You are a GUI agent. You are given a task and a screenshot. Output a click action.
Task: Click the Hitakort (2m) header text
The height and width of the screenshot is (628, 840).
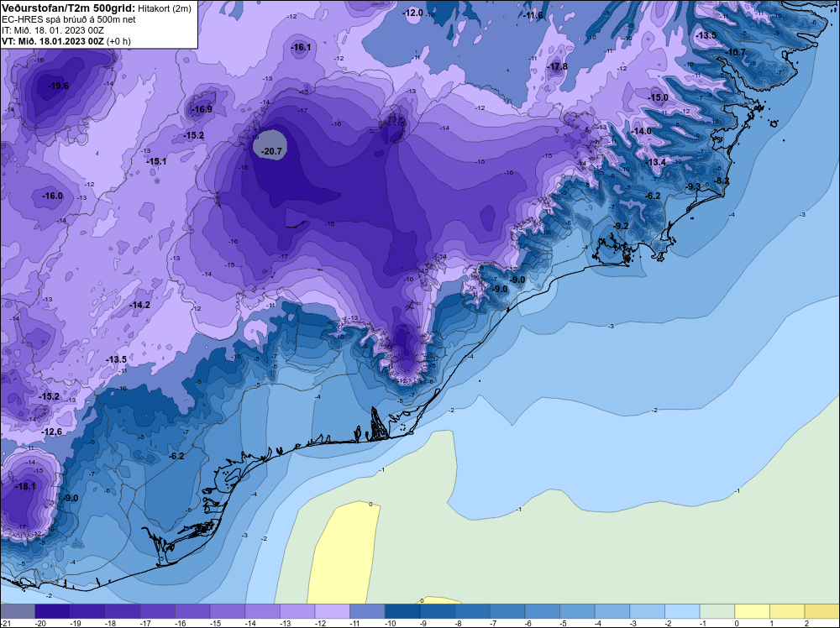coord(165,8)
